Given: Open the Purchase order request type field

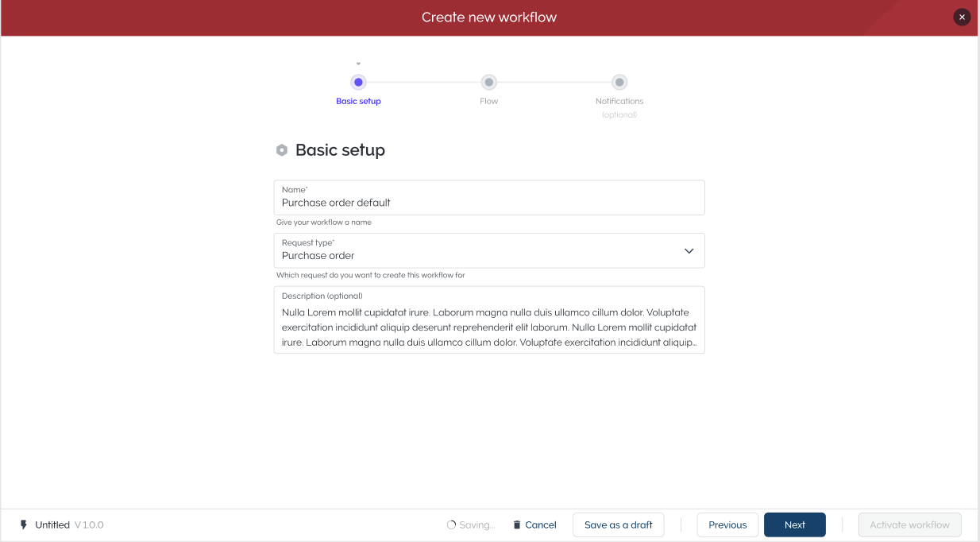Looking at the screenshot, I should [476, 251].
